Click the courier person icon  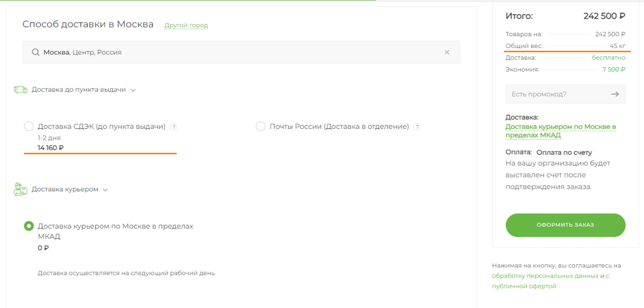pyautogui.click(x=20, y=189)
